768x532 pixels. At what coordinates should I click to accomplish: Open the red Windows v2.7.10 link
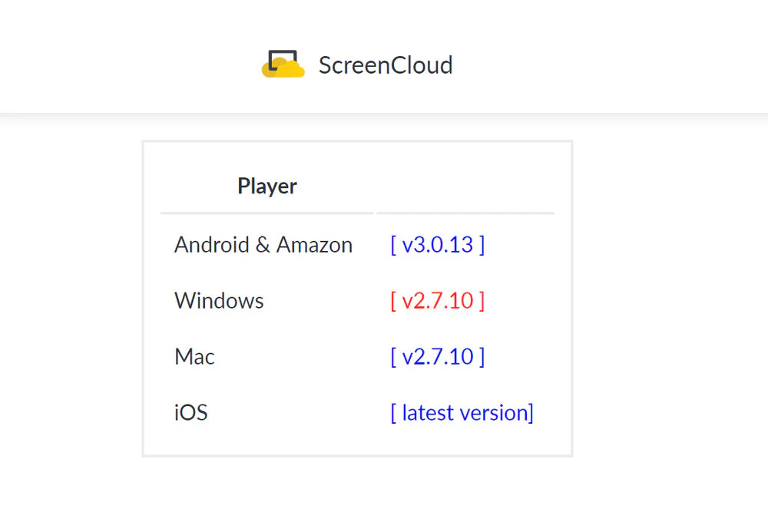coord(438,300)
